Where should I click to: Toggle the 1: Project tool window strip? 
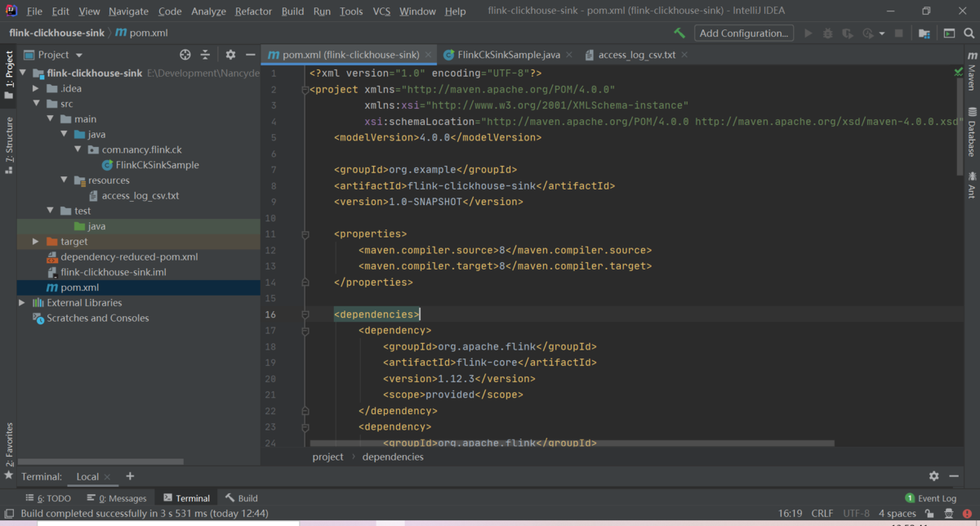8,75
